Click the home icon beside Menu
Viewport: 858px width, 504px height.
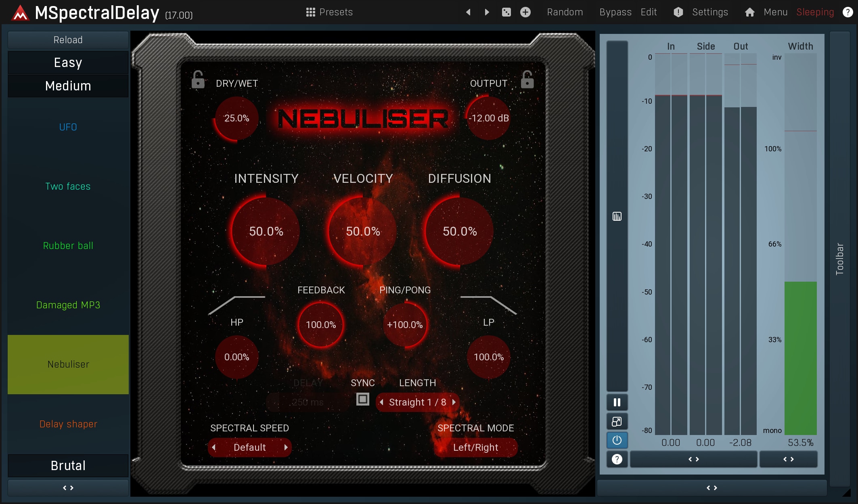pos(749,12)
